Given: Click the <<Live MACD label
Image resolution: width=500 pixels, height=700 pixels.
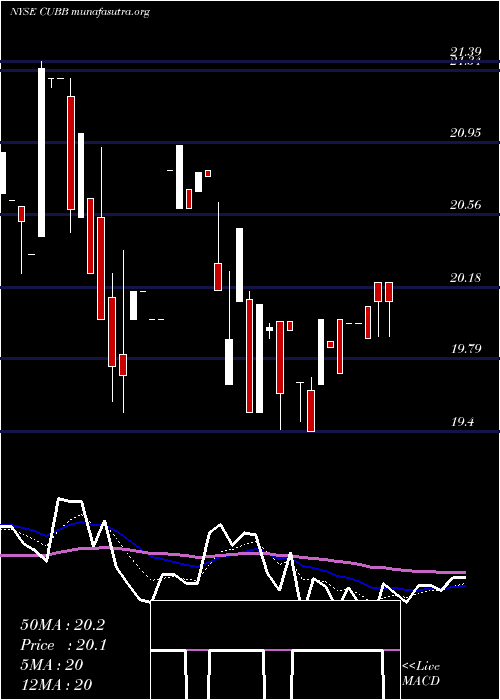Looking at the screenshot, I should [x=421, y=673].
